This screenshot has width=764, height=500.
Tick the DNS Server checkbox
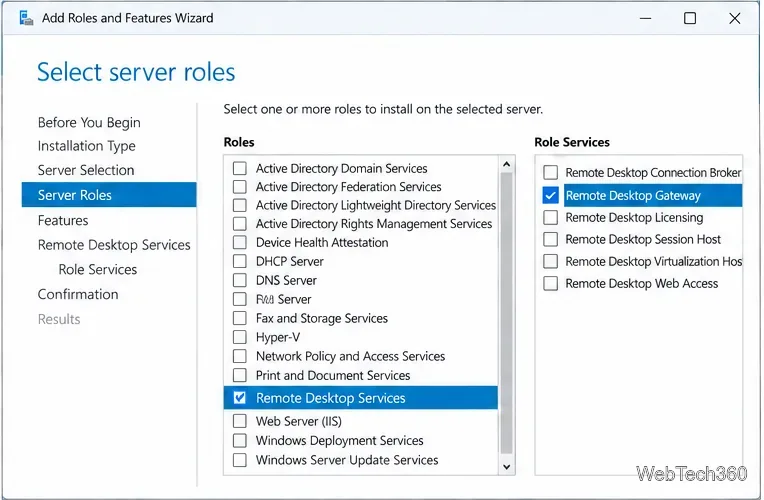239,280
